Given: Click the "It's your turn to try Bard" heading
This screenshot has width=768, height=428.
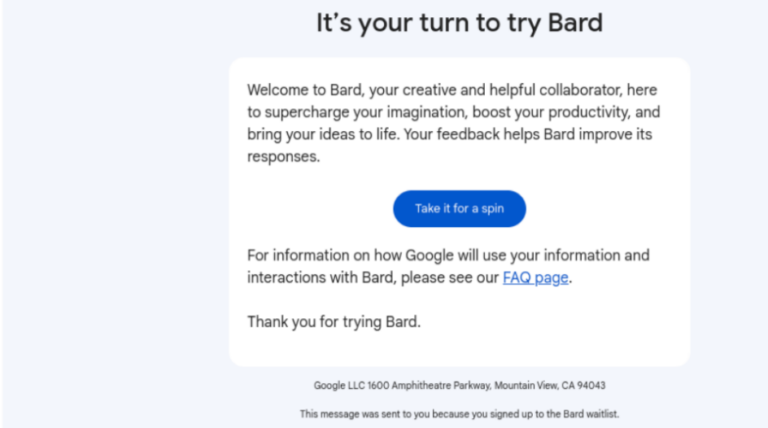Looking at the screenshot, I should 459,23.
